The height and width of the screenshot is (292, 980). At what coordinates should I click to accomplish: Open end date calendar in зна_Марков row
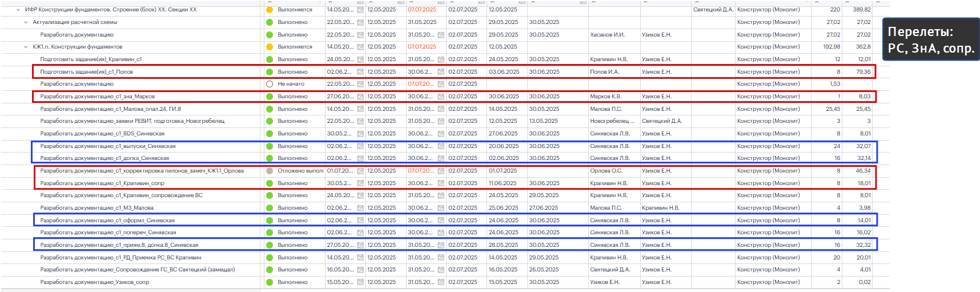pos(441,97)
